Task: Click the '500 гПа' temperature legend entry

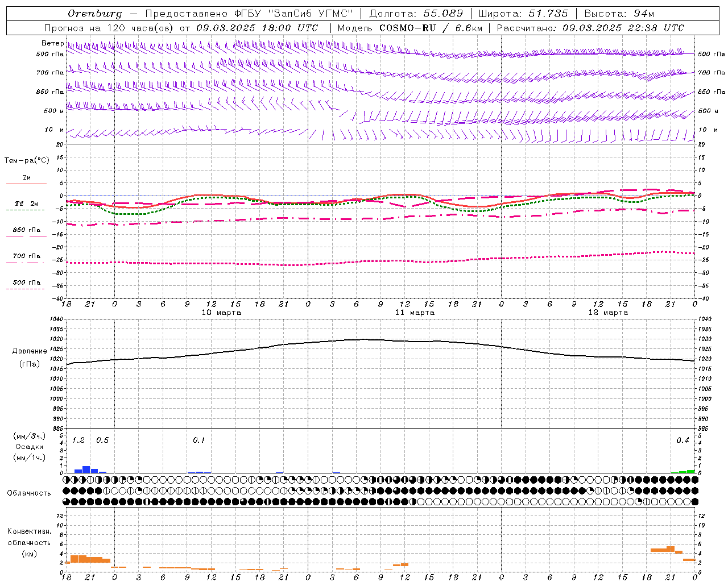Action: tap(27, 282)
